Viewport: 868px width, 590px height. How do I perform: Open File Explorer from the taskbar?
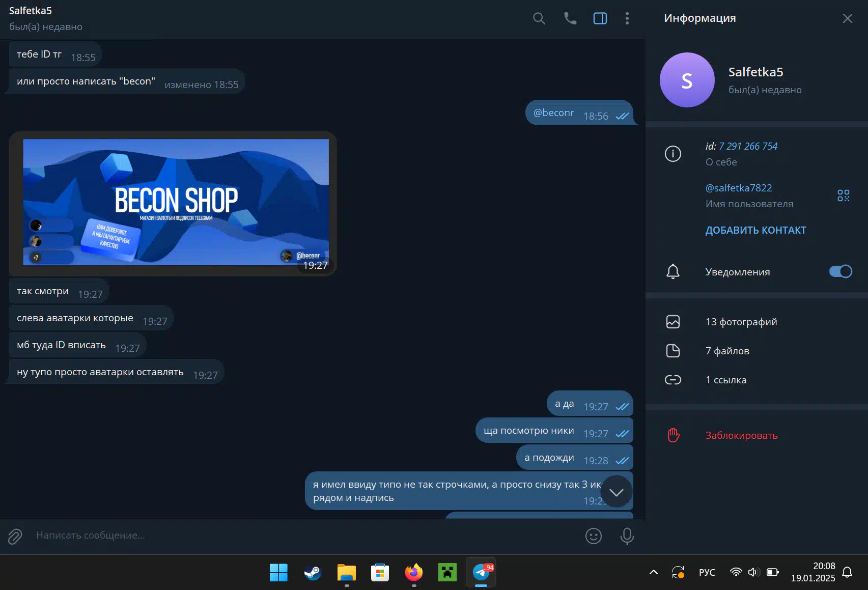[x=346, y=573]
